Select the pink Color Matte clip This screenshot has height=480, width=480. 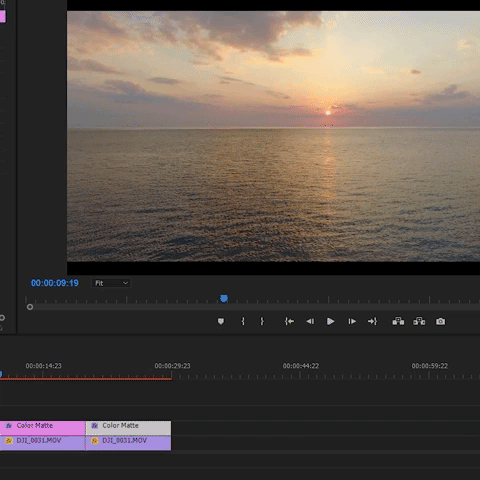point(42,428)
